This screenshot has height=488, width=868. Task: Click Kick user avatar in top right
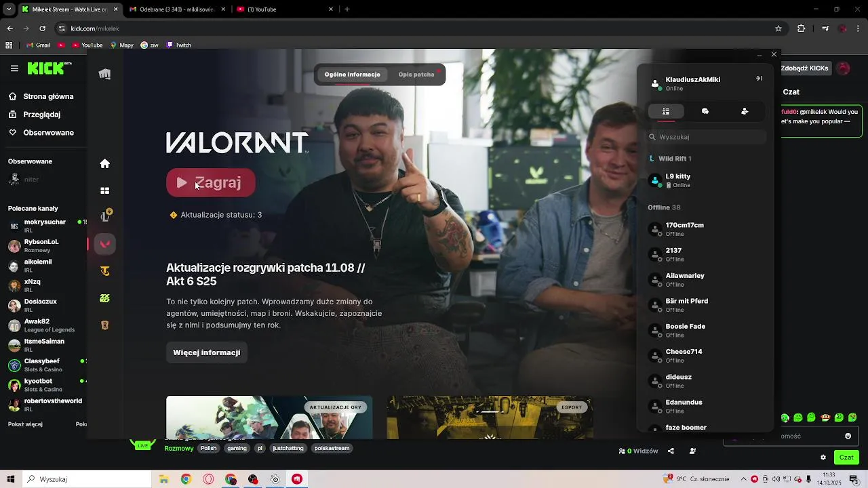[x=842, y=68]
